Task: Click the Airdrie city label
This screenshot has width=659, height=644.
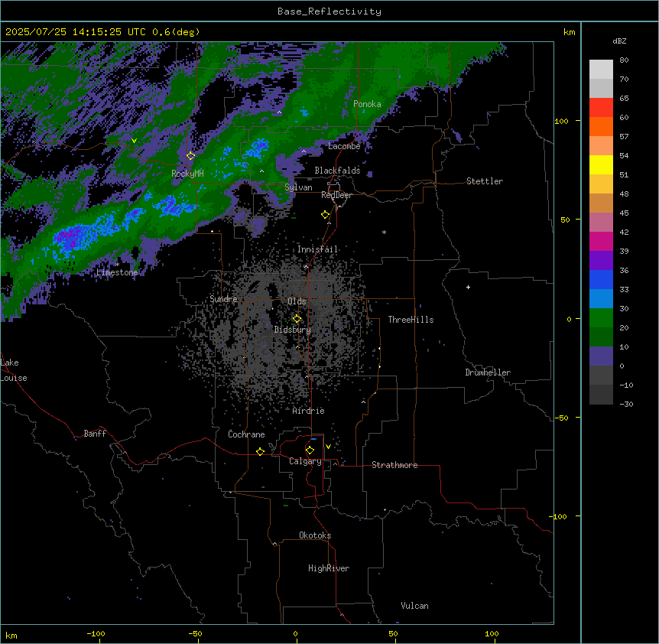Action: pyautogui.click(x=308, y=411)
